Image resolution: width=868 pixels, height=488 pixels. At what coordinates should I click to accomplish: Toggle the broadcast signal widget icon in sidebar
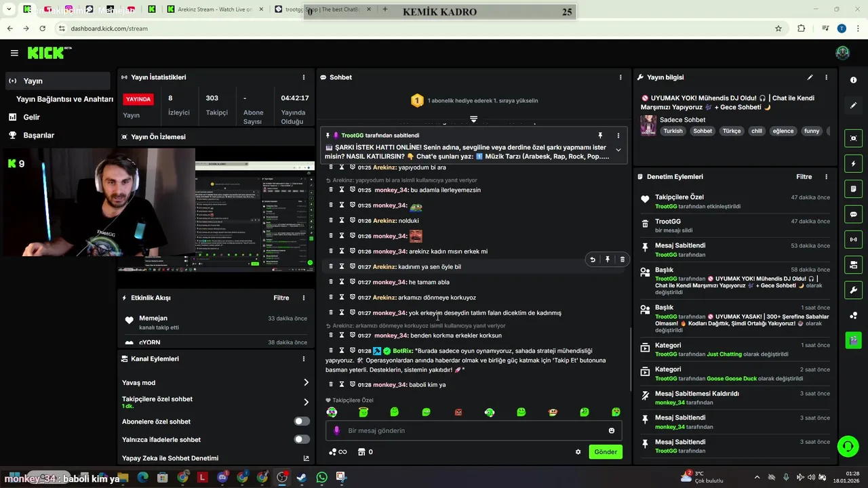click(853, 239)
